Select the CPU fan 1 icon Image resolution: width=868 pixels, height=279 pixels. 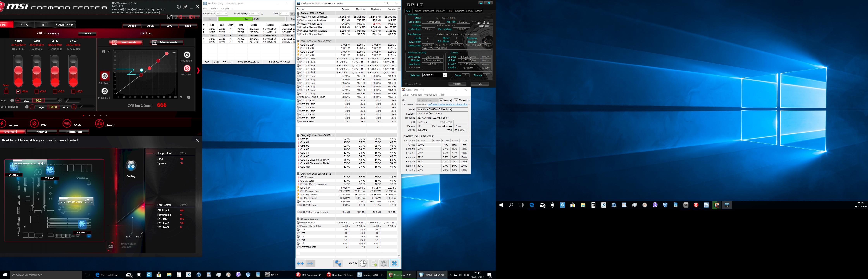104,76
